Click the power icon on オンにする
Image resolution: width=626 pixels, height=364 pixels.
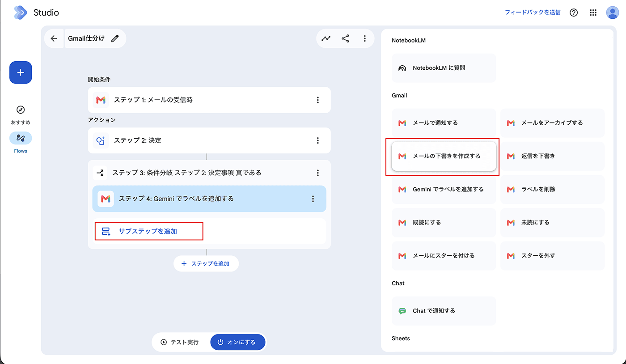[x=220, y=342]
